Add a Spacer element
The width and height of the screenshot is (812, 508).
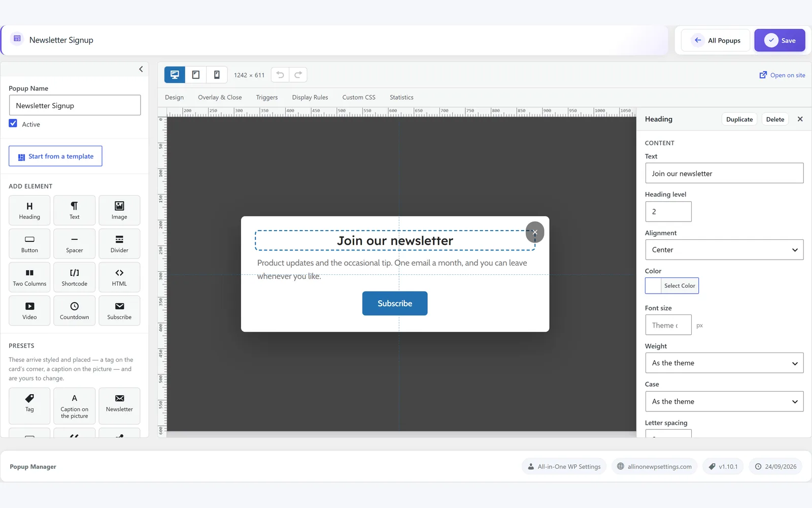(x=75, y=244)
